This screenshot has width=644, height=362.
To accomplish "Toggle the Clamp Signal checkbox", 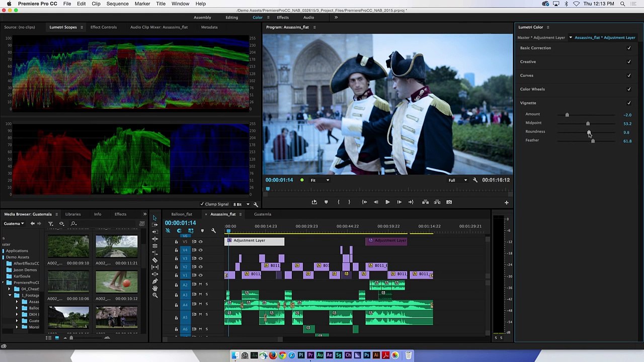I will (202, 204).
